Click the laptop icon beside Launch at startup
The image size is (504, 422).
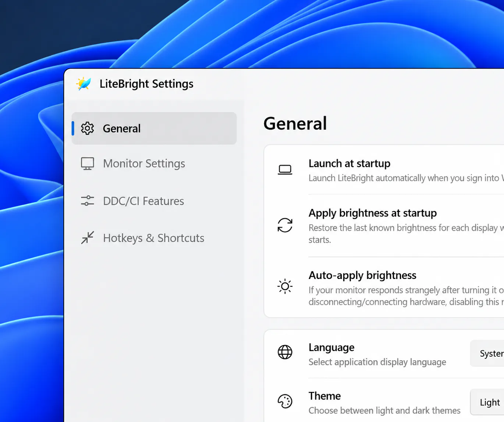(285, 170)
